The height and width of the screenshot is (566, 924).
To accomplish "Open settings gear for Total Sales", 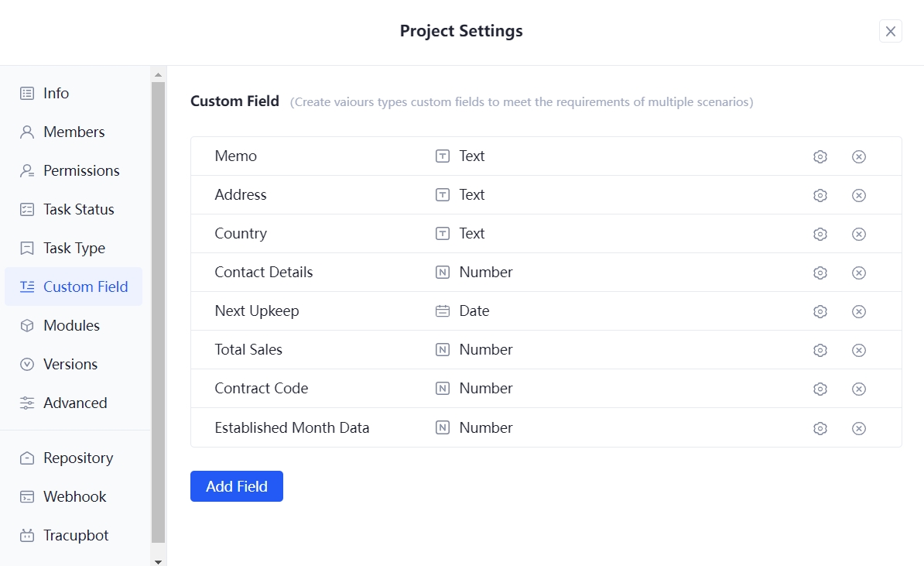I will [820, 350].
